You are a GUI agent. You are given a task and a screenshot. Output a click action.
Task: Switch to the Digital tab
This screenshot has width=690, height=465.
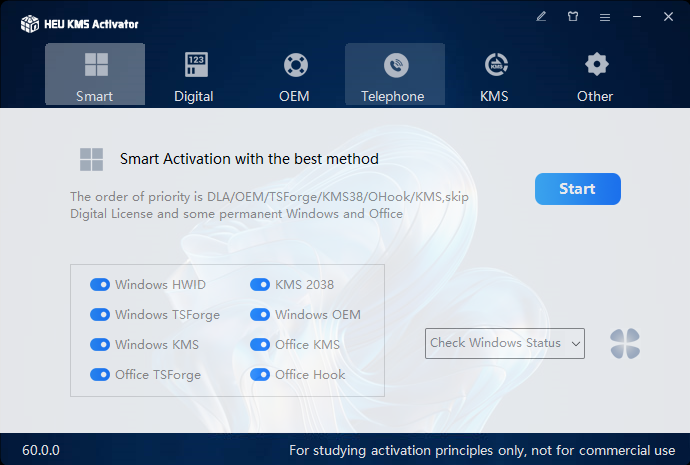pyautogui.click(x=194, y=74)
